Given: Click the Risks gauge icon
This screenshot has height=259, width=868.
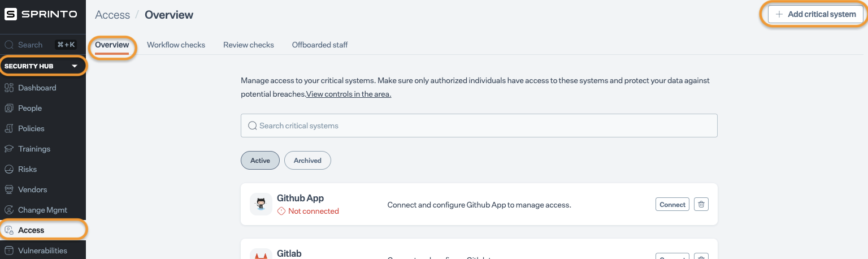Looking at the screenshot, I should [x=9, y=169].
